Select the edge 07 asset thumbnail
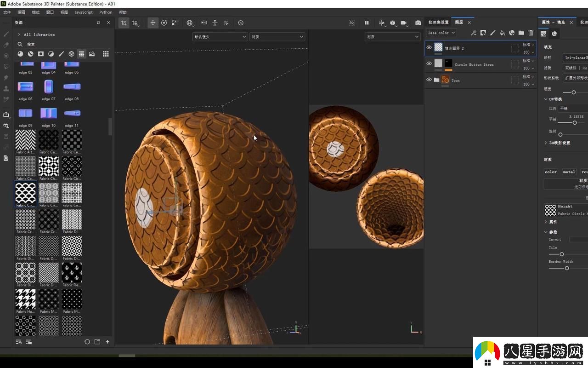This screenshot has width=588, height=368. click(x=48, y=86)
